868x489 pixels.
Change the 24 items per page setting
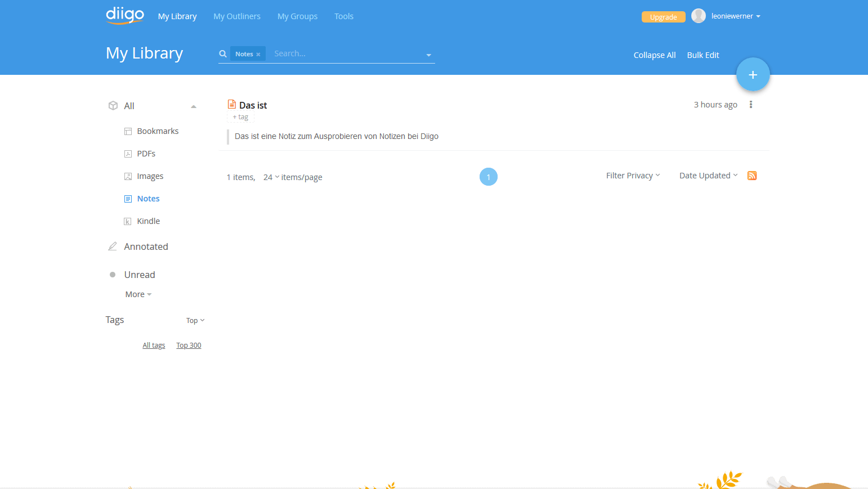coord(271,177)
